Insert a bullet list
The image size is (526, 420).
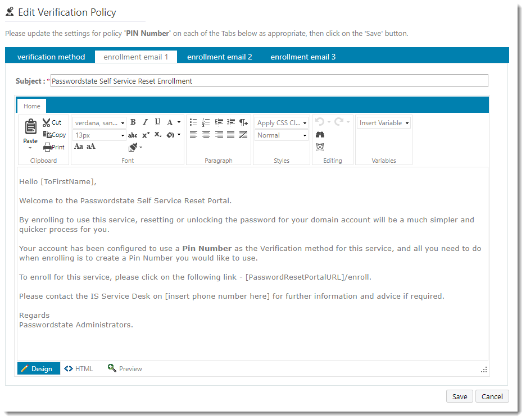[x=193, y=122]
